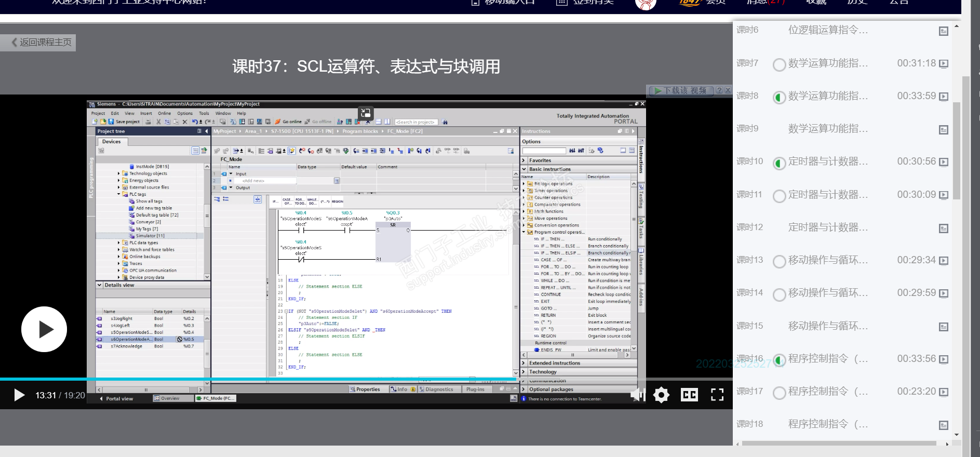Image resolution: width=980 pixels, height=457 pixels.
Task: Enter fullscreen mode in the video player
Action: tap(717, 395)
